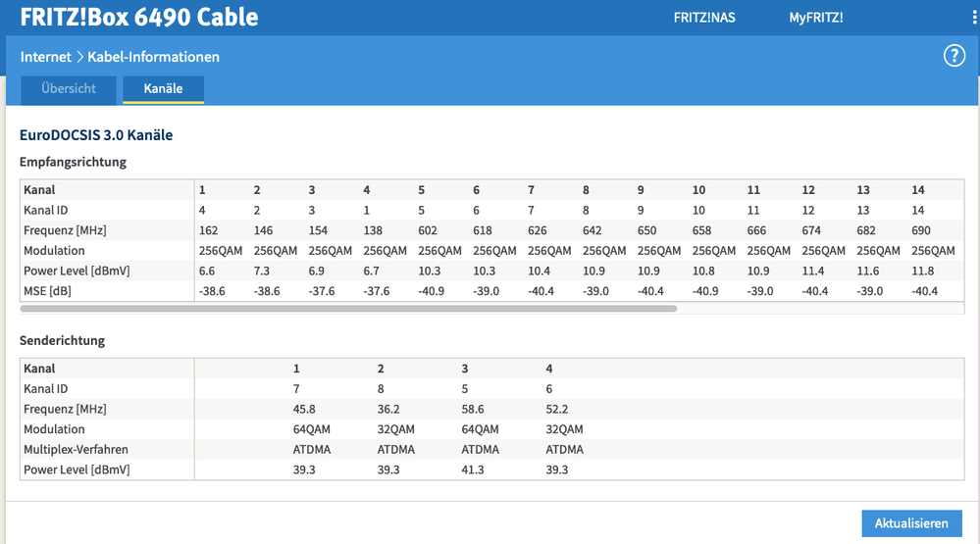Viewport: 980px width, 544px height.
Task: Click downstream frequency value 626
Action: pos(538,230)
